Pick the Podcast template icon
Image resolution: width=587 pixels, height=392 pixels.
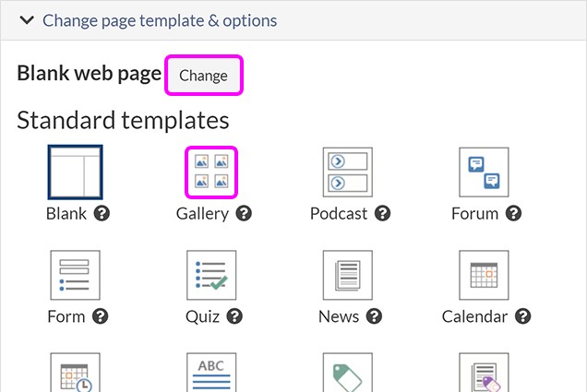pyautogui.click(x=348, y=172)
